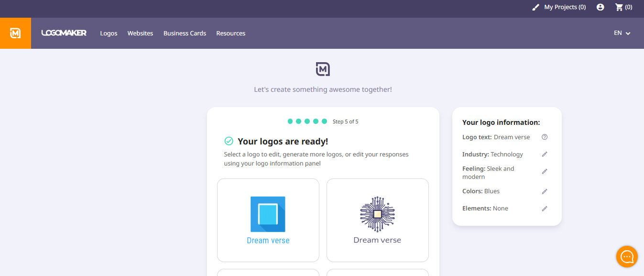Click the help icon next to Logo text
The height and width of the screenshot is (276, 644).
click(545, 137)
